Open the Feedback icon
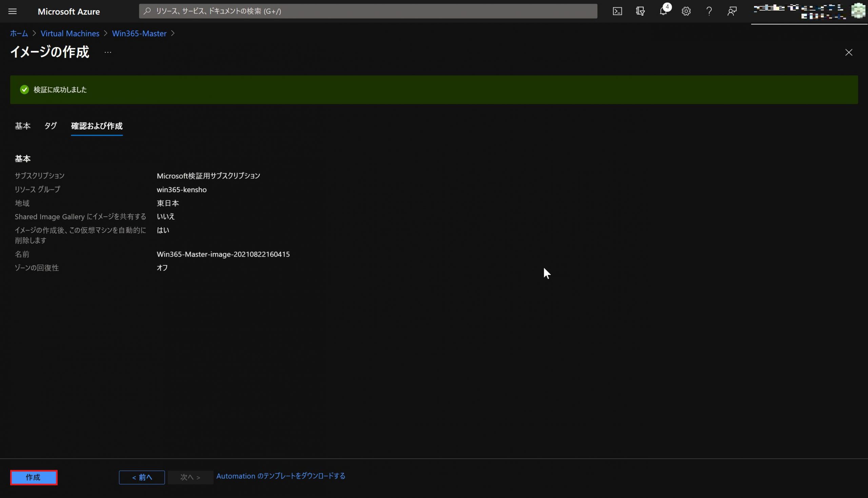Image resolution: width=868 pixels, height=498 pixels. [x=732, y=11]
